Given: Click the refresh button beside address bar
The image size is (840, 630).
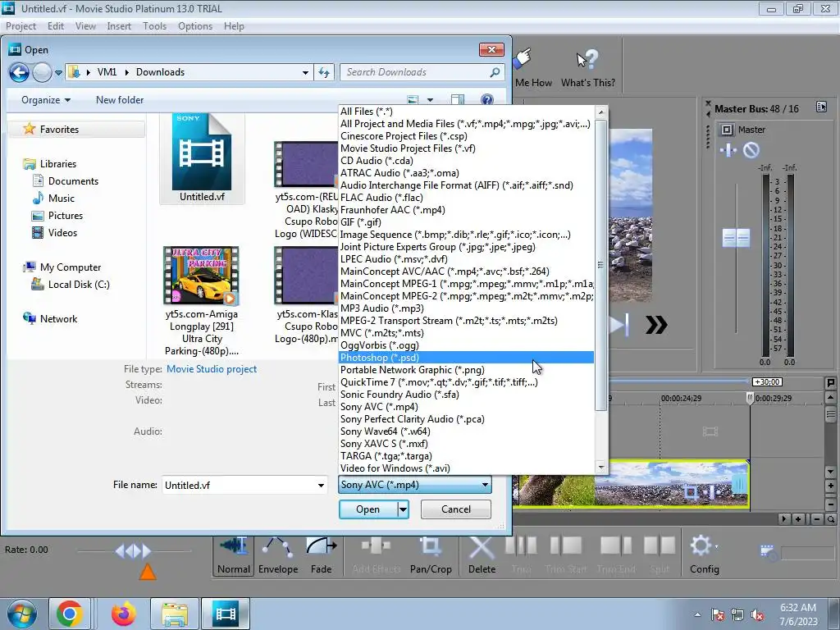Looking at the screenshot, I should (x=324, y=72).
